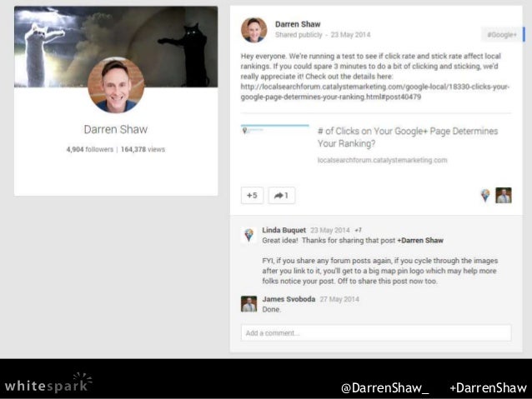Click the 'Done.' comment text
532x399 pixels.
272,310
